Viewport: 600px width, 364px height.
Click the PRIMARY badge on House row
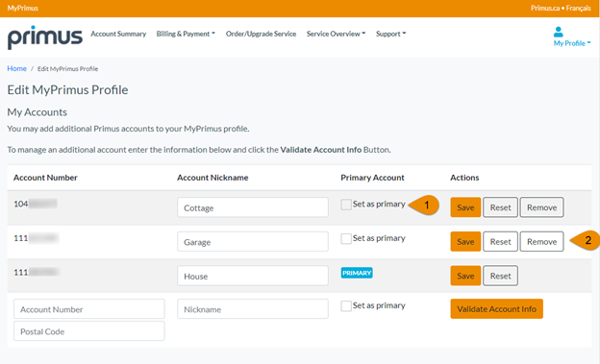click(357, 273)
